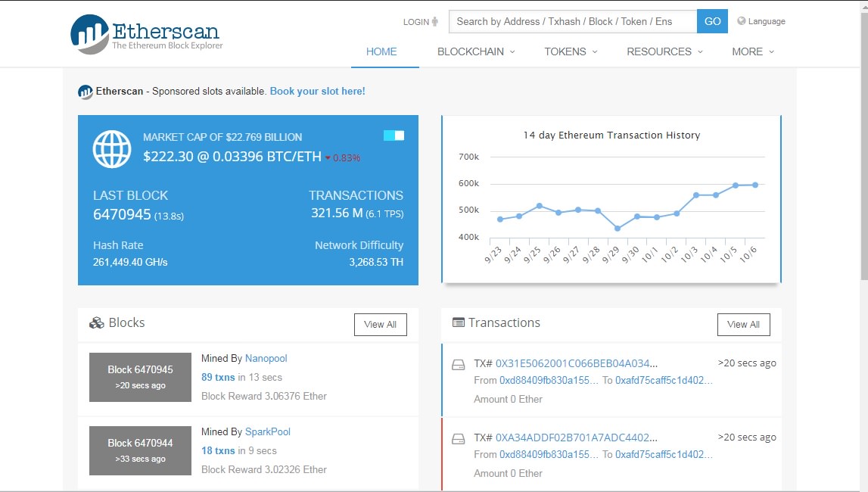868x492 pixels.
Task: Click the LOGIN link
Action: click(x=415, y=22)
